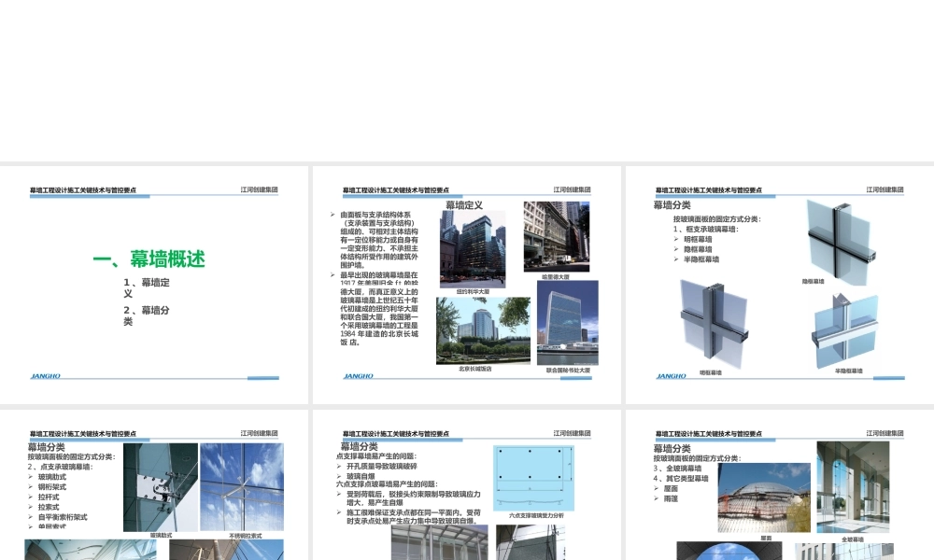Open the slide titled 一、幕墙概述
This screenshot has height=560, width=934.
154,285
